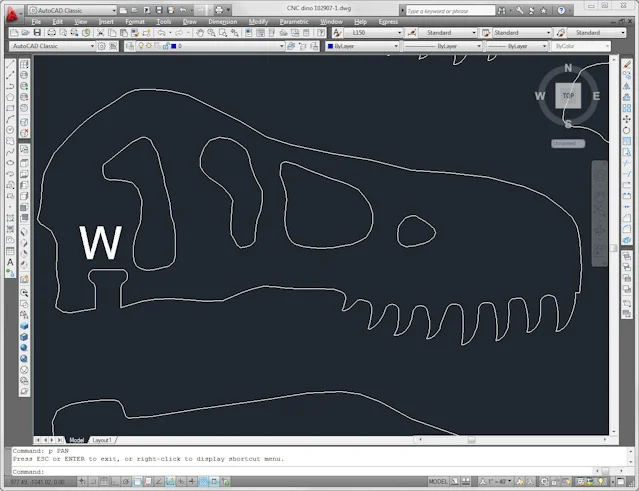
Task: Toggle the layer lightbulb on/off icon
Action: pos(141,46)
